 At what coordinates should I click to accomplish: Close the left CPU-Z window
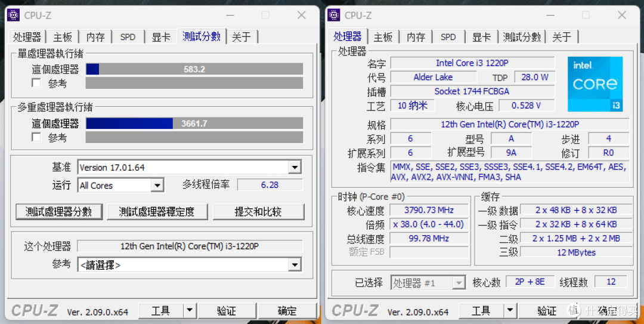tap(302, 15)
